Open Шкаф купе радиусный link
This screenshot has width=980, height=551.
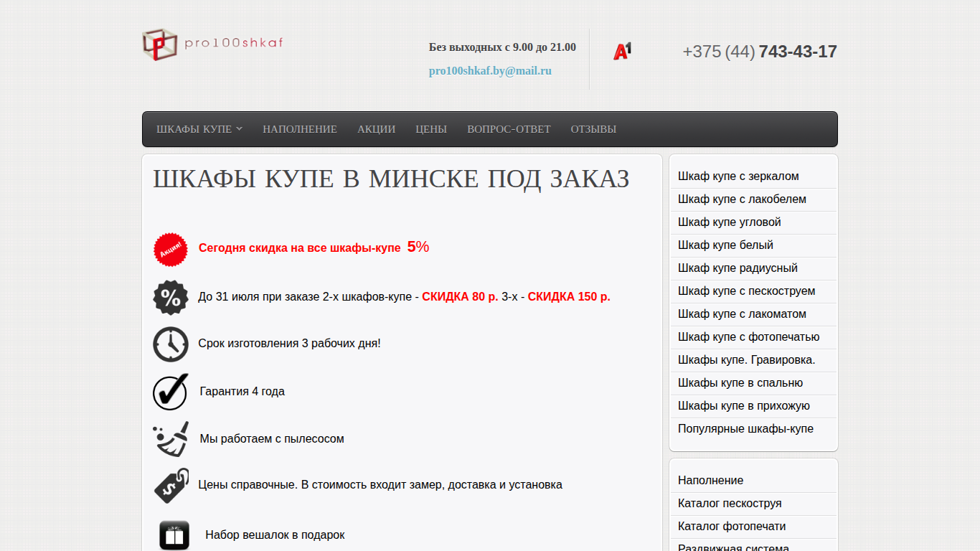[x=738, y=268]
